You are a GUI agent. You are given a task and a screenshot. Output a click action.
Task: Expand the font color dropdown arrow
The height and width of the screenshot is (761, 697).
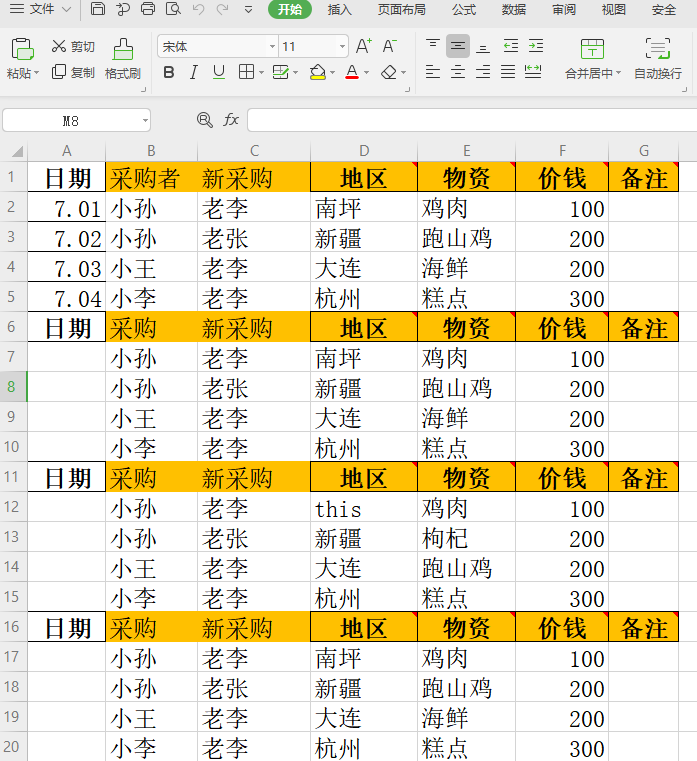pyautogui.click(x=366, y=73)
